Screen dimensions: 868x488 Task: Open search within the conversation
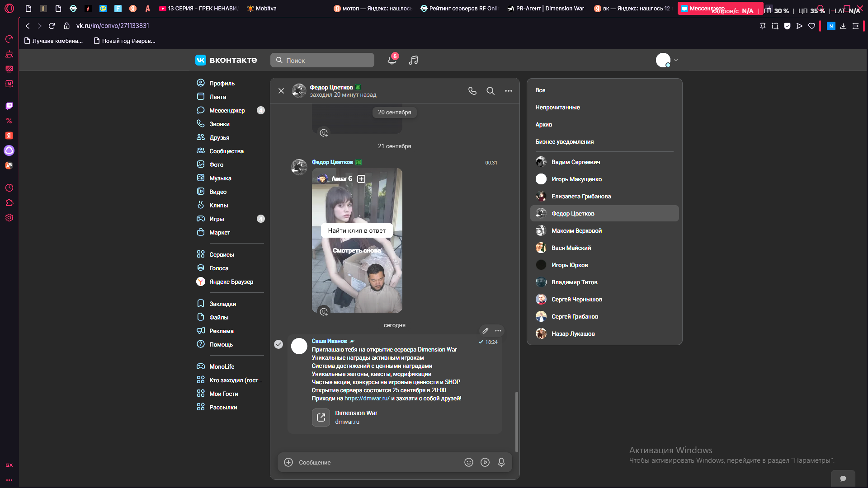(x=491, y=91)
